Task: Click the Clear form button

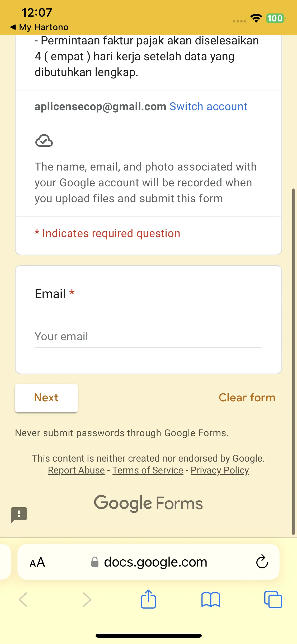Action: point(247,398)
